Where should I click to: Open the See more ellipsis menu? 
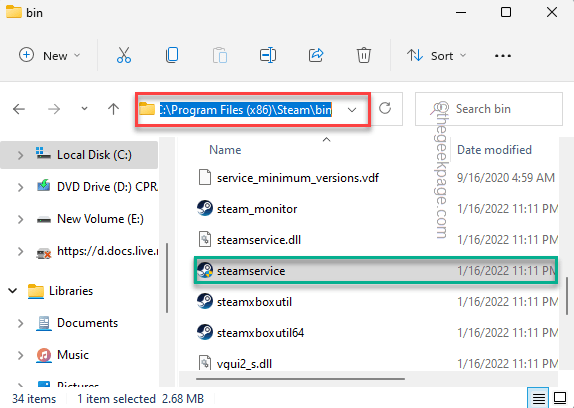coord(503,56)
